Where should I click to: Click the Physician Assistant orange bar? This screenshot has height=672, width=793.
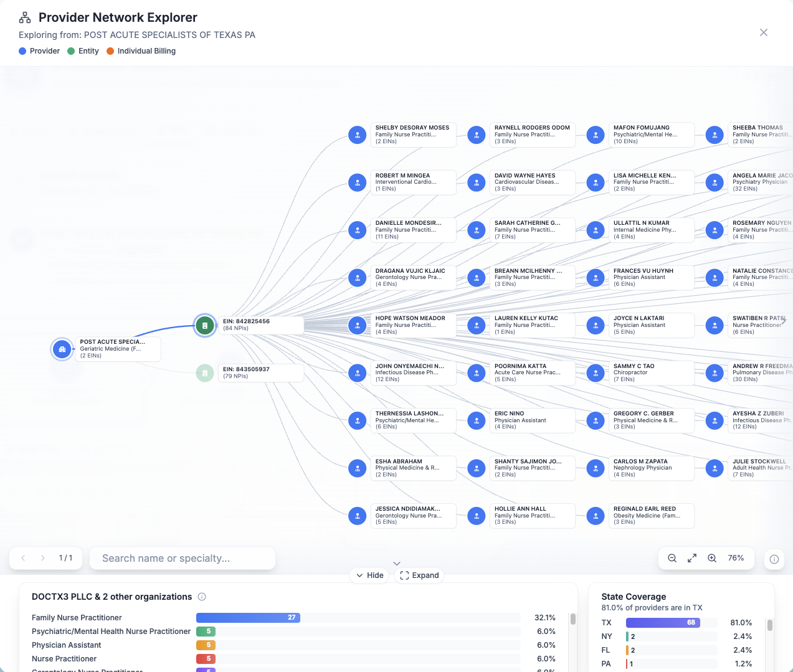tap(206, 645)
